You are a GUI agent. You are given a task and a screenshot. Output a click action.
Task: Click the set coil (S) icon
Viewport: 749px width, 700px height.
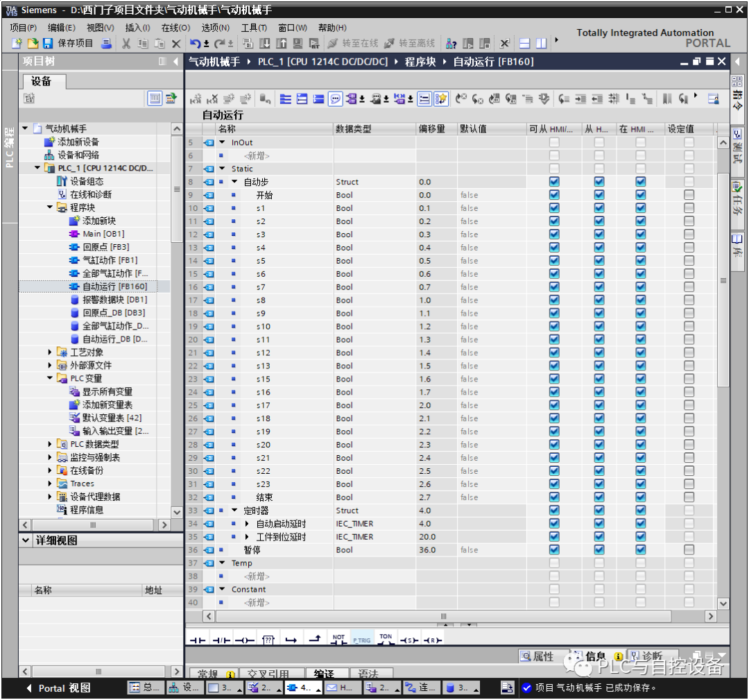click(x=409, y=640)
